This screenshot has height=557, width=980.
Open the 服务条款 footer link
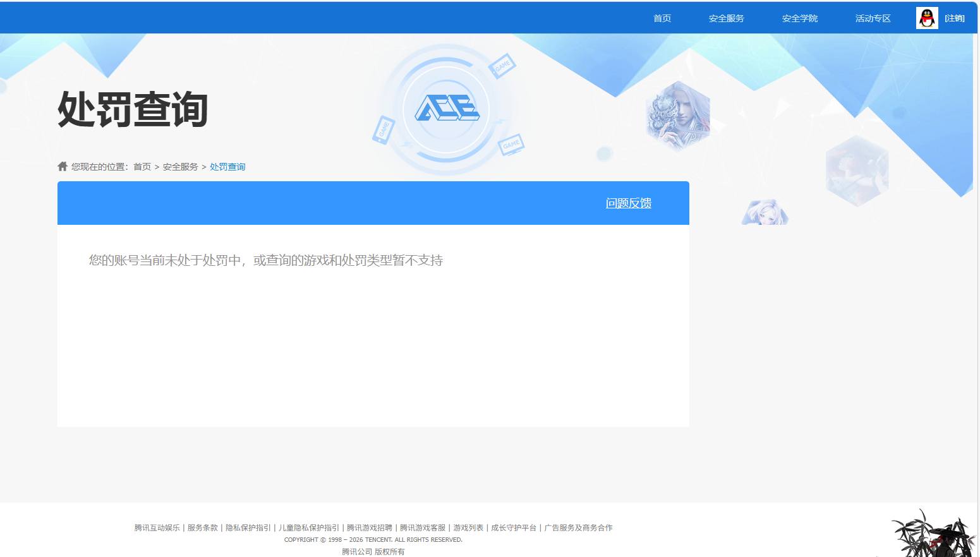click(203, 527)
